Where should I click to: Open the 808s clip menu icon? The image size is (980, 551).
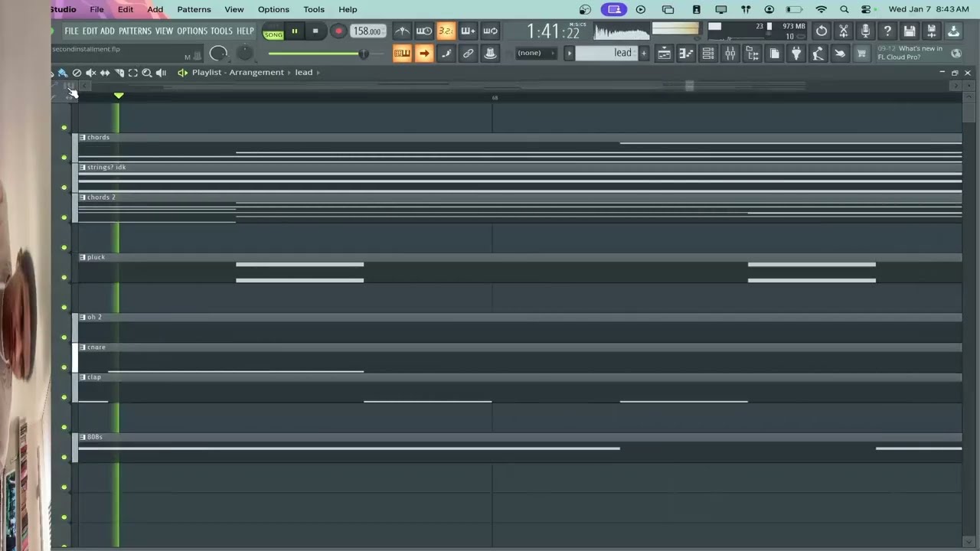point(83,437)
